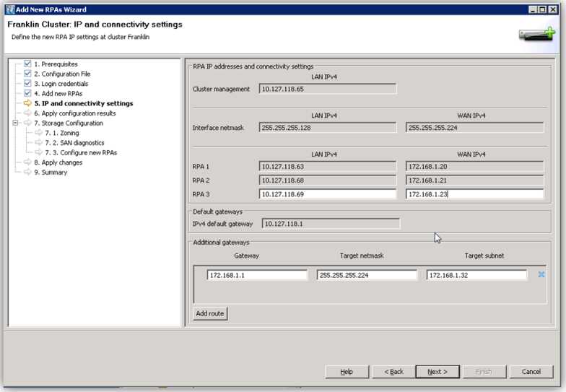Click the RPA 1 LAN IPv4 field
Viewport: 566px width, 392px height.
tap(328, 166)
